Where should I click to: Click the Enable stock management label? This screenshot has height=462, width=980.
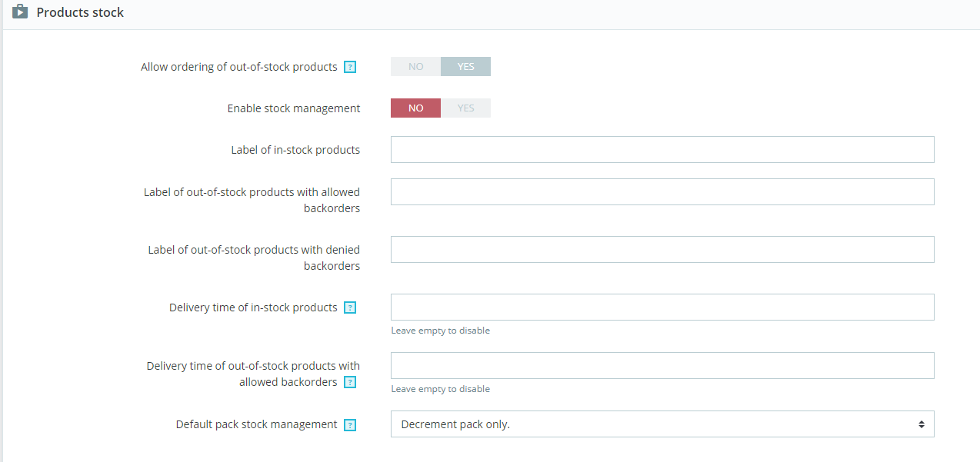pos(293,108)
